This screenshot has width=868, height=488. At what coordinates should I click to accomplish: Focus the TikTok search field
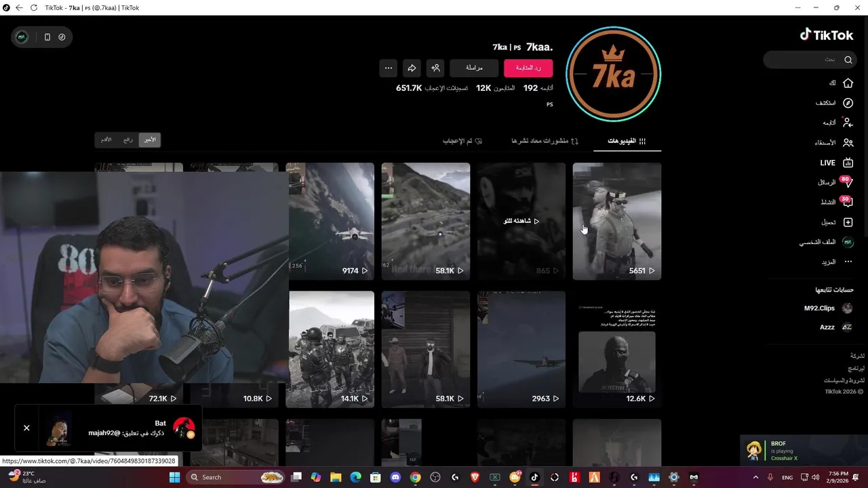click(810, 60)
